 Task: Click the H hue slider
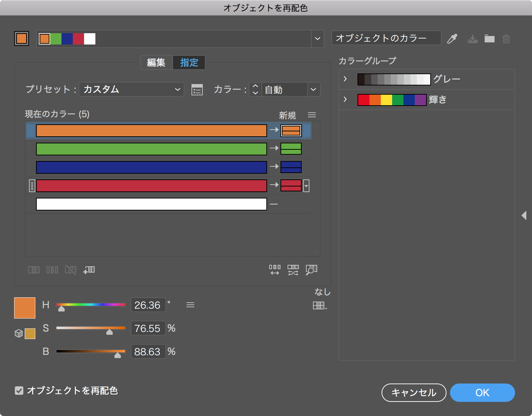(91, 305)
